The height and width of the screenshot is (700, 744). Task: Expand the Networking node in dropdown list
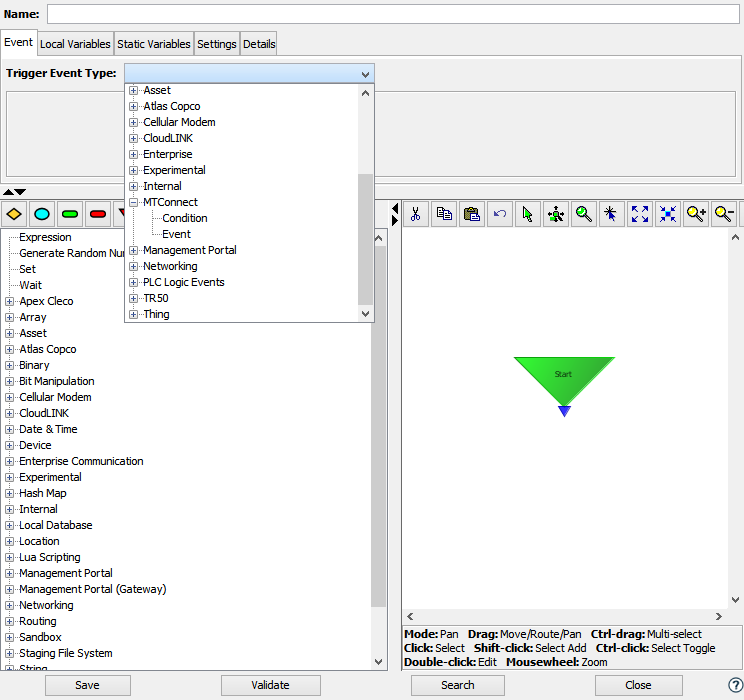(x=134, y=266)
